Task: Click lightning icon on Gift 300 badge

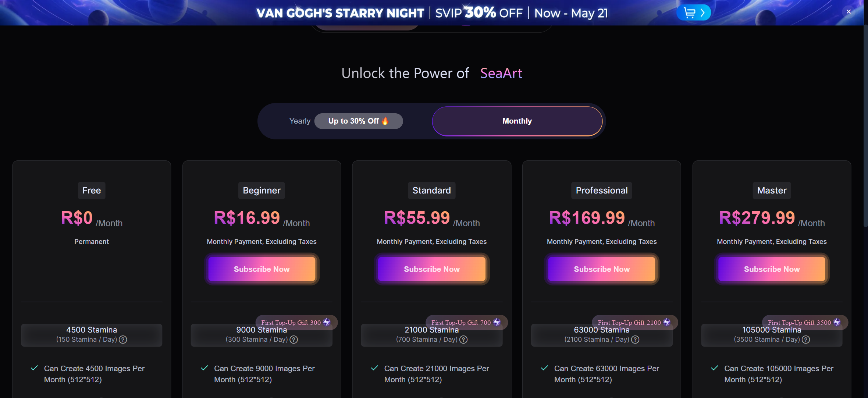Action: click(327, 322)
